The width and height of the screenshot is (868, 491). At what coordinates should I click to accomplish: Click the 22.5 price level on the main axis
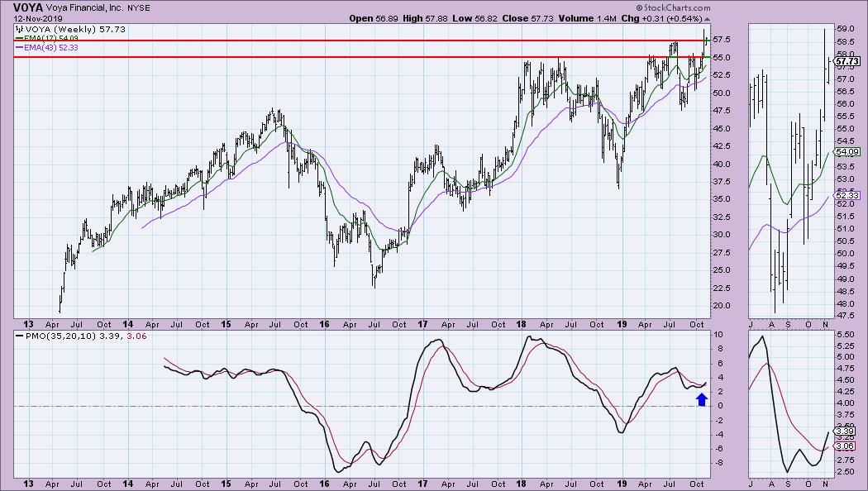click(x=722, y=288)
